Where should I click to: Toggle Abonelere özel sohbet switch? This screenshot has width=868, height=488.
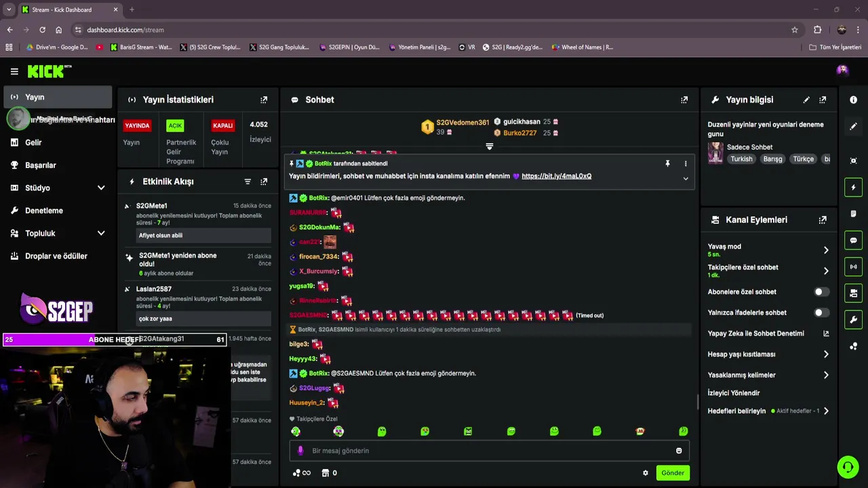click(x=821, y=292)
